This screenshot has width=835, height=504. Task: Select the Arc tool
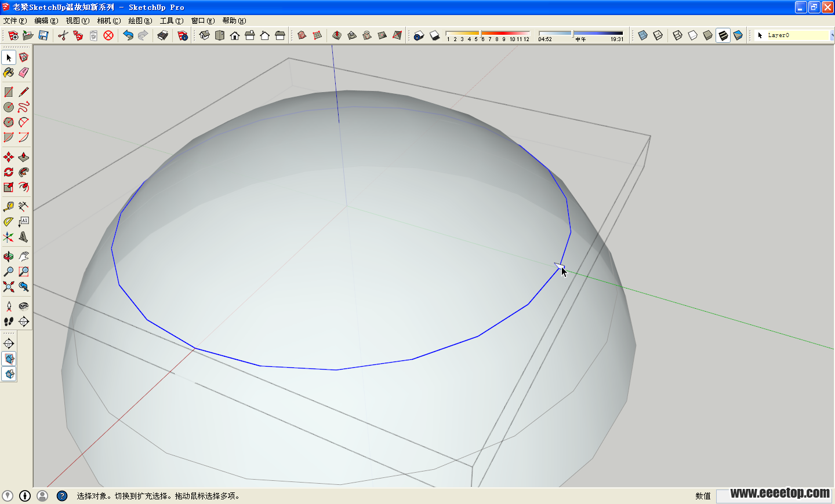click(24, 122)
